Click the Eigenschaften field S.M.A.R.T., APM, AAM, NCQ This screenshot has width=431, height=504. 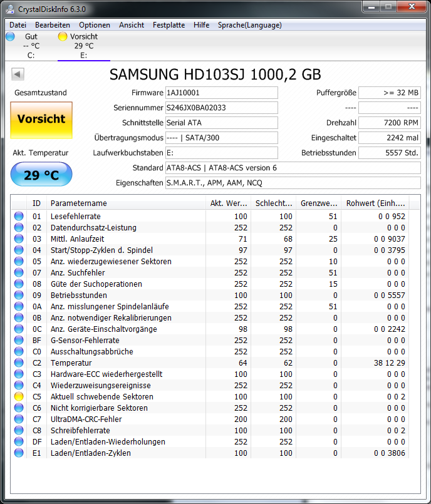[x=293, y=183]
